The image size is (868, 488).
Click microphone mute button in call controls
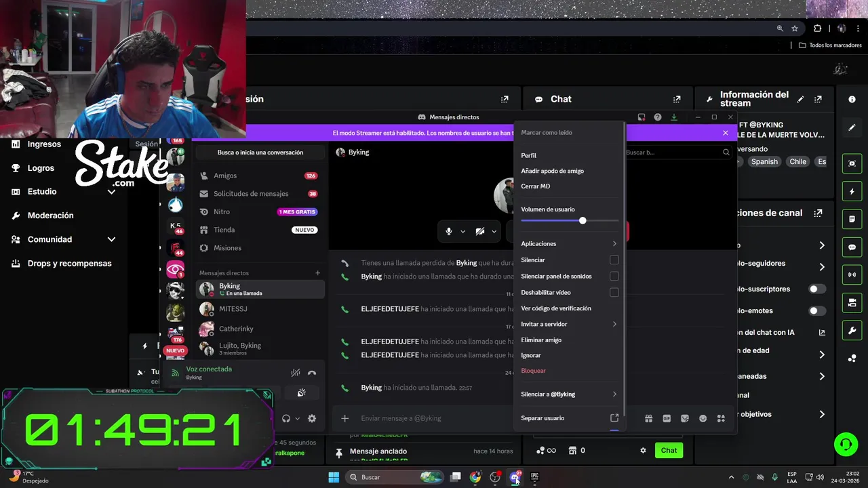(449, 231)
